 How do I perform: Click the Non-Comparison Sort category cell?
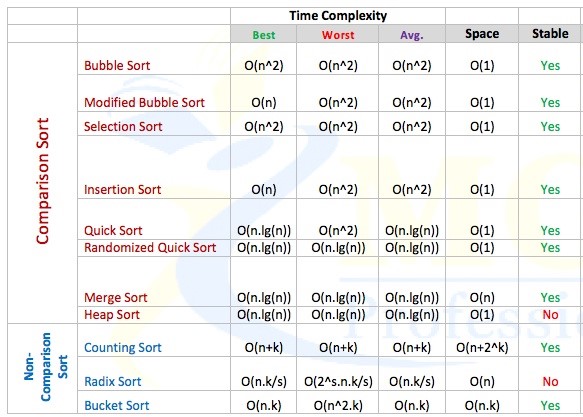42,368
